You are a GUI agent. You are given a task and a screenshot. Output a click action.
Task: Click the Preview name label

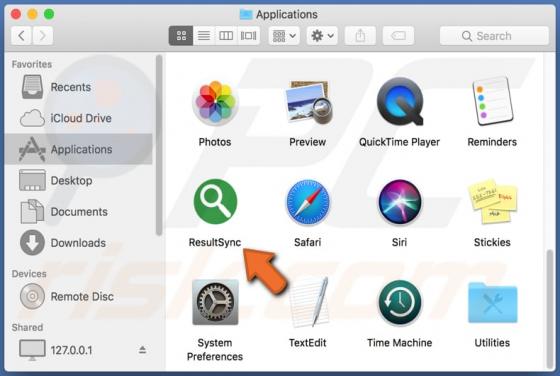click(x=308, y=142)
